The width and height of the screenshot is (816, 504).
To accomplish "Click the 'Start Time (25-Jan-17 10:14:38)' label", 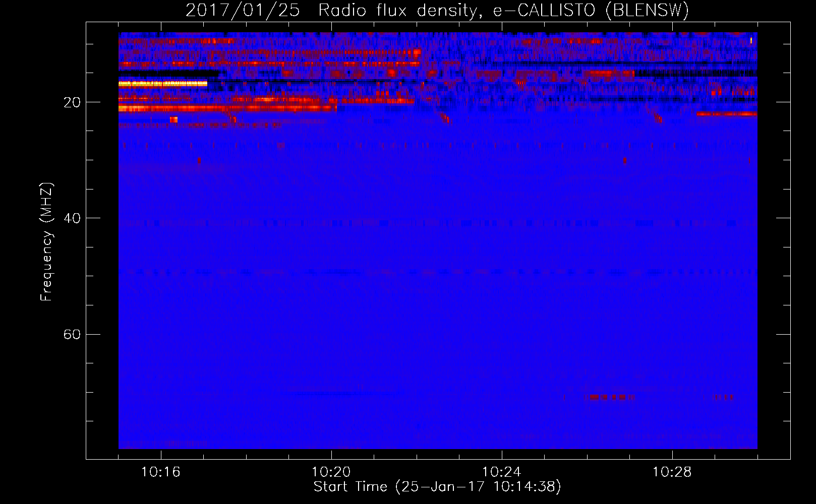I will click(x=437, y=487).
